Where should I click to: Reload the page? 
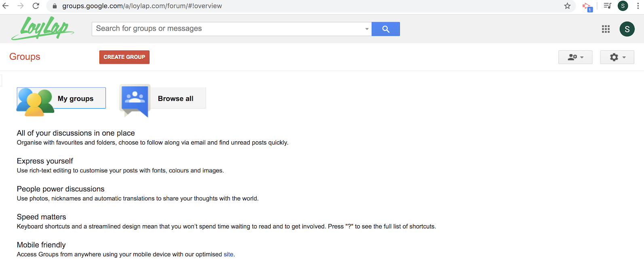36,6
